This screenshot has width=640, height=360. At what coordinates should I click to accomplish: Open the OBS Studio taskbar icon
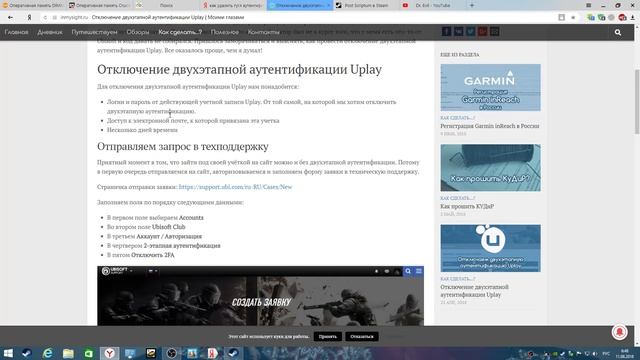point(171,353)
